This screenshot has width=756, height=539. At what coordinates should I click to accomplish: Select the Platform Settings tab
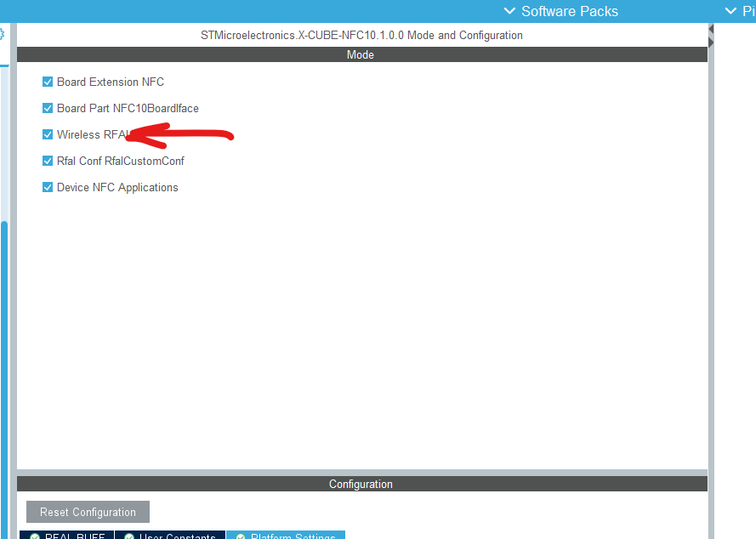(x=286, y=535)
